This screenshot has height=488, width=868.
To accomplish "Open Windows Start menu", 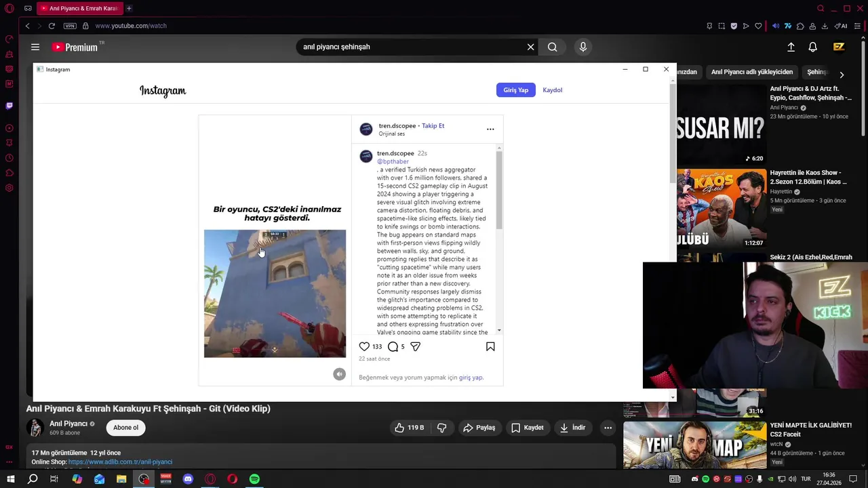I will [x=11, y=479].
